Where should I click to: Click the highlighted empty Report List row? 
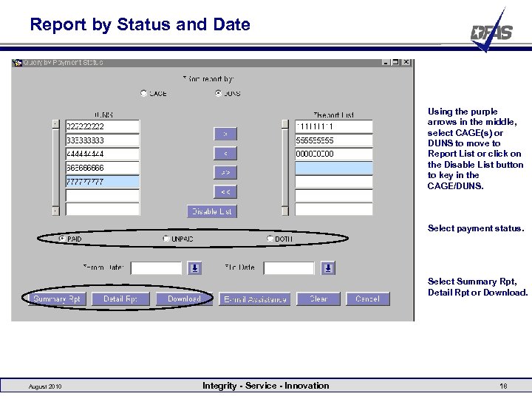(x=333, y=168)
